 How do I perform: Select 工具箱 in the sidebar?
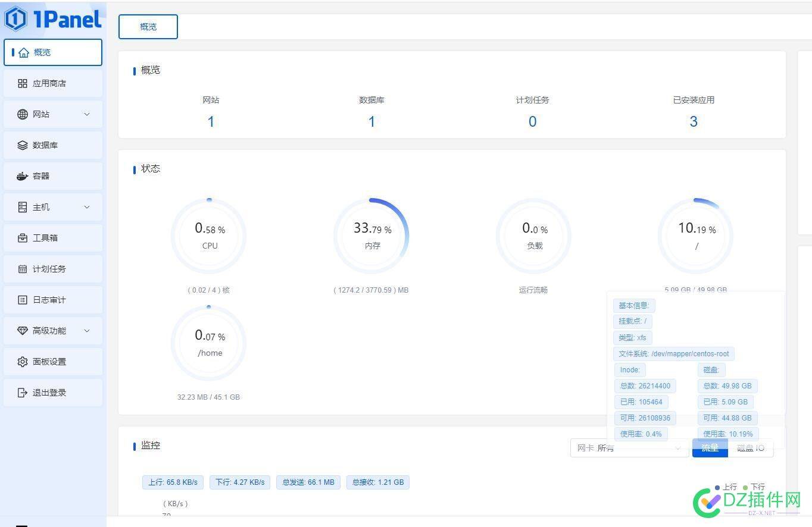53,238
